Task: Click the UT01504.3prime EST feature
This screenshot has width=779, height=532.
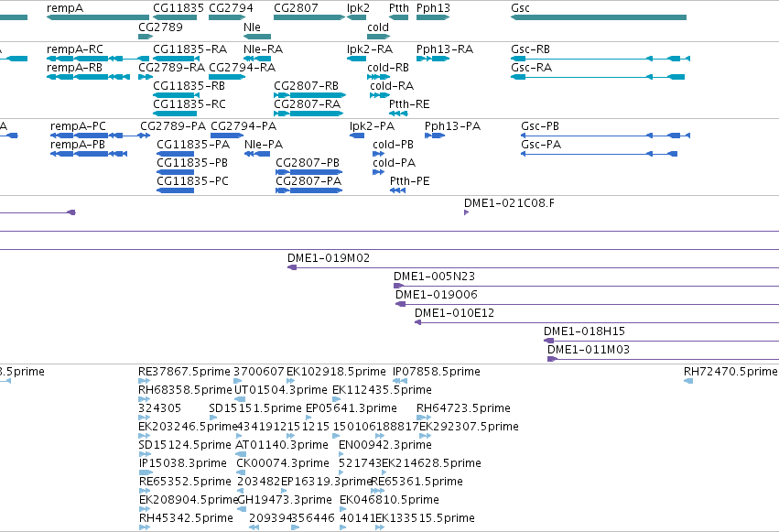Action: 240,399
